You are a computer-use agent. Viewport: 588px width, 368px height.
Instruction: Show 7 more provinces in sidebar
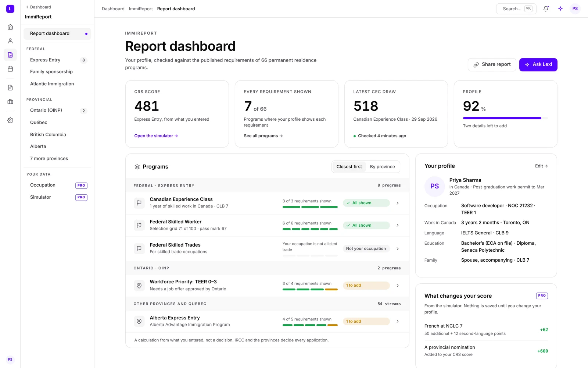click(x=57, y=159)
